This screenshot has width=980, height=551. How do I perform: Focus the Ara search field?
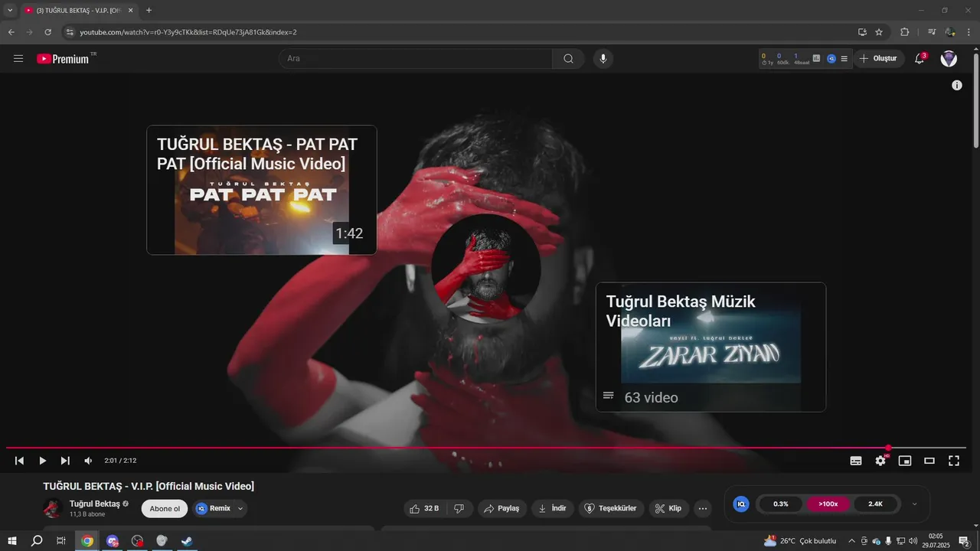coord(416,59)
